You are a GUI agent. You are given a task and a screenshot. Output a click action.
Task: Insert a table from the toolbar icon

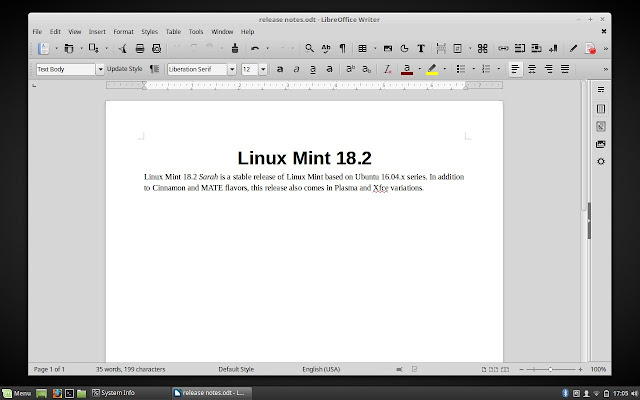point(362,49)
